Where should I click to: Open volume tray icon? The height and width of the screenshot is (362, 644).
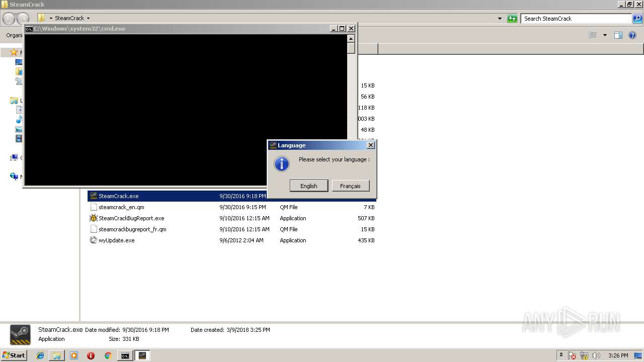[x=596, y=356]
